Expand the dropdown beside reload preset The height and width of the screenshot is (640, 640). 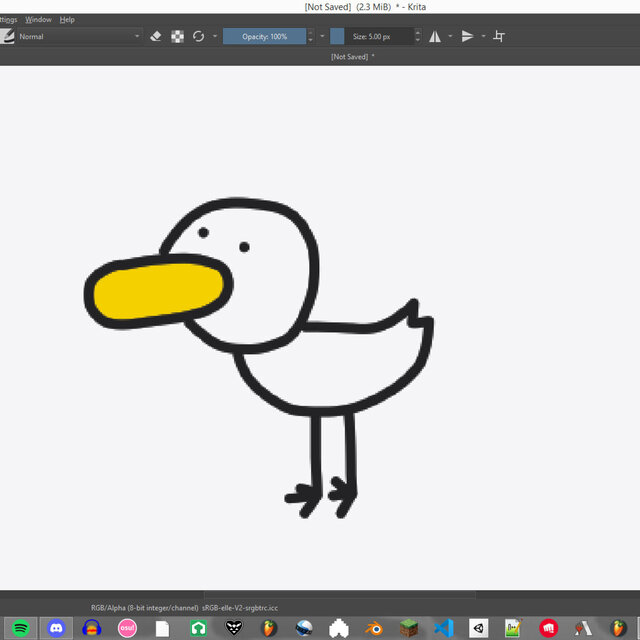click(215, 36)
